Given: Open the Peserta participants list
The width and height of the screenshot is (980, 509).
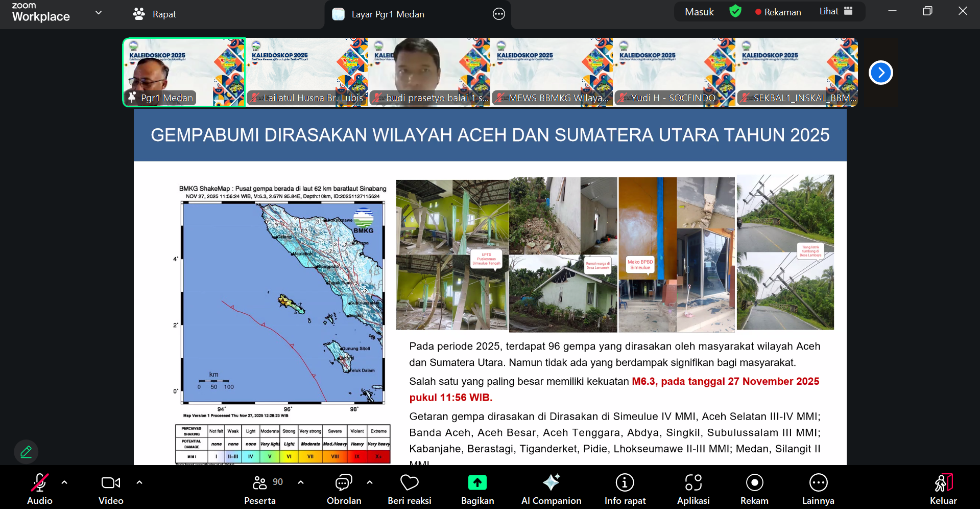Looking at the screenshot, I should pos(260,489).
